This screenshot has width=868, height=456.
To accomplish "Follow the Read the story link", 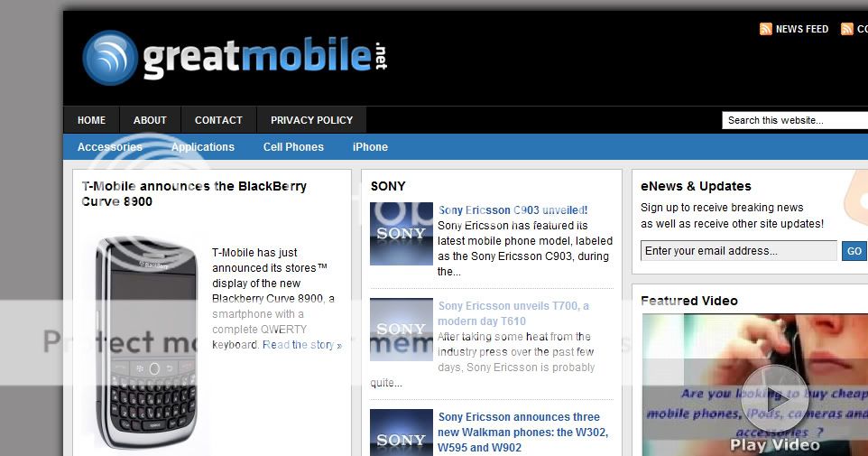I will click(x=302, y=345).
